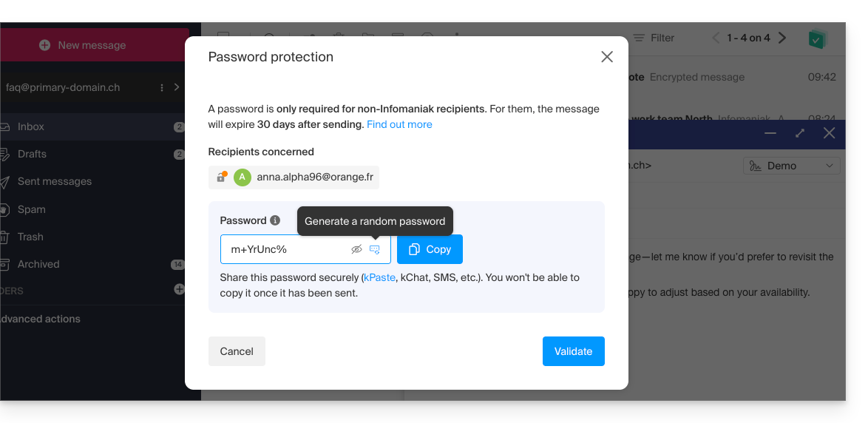Open the Sent messages folder
This screenshot has width=868, height=423.
pos(55,181)
